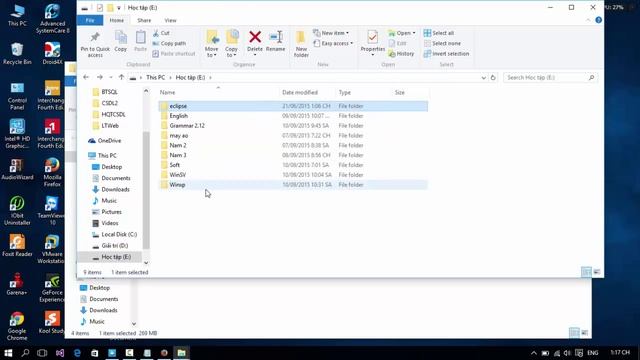Go forward with the Forward arrow
Image resolution: width=640 pixels, height=360 pixels.
point(100,77)
